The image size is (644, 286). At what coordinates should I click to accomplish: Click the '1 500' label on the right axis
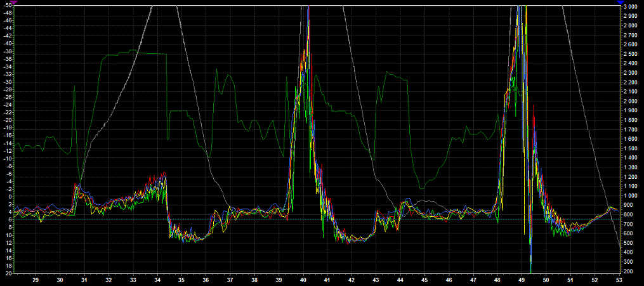[631, 148]
